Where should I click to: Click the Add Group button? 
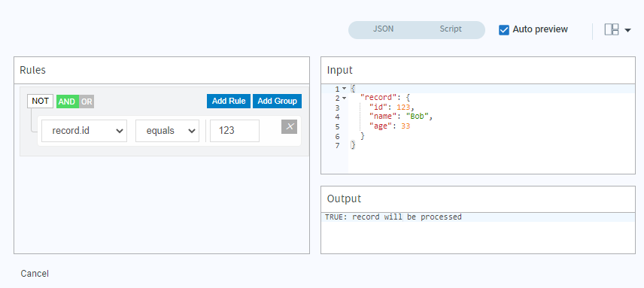pos(277,102)
